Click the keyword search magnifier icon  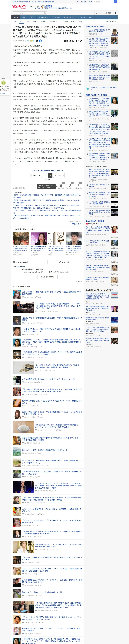(x=45, y=13)
